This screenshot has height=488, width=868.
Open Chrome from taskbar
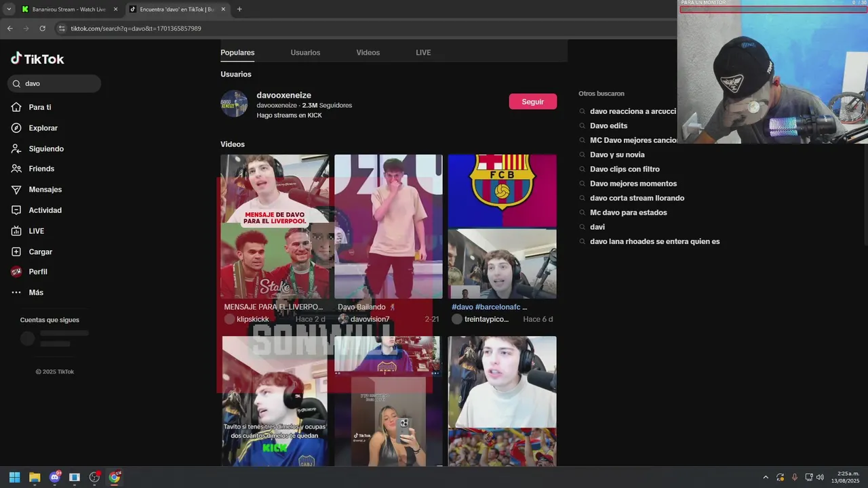coord(115,477)
